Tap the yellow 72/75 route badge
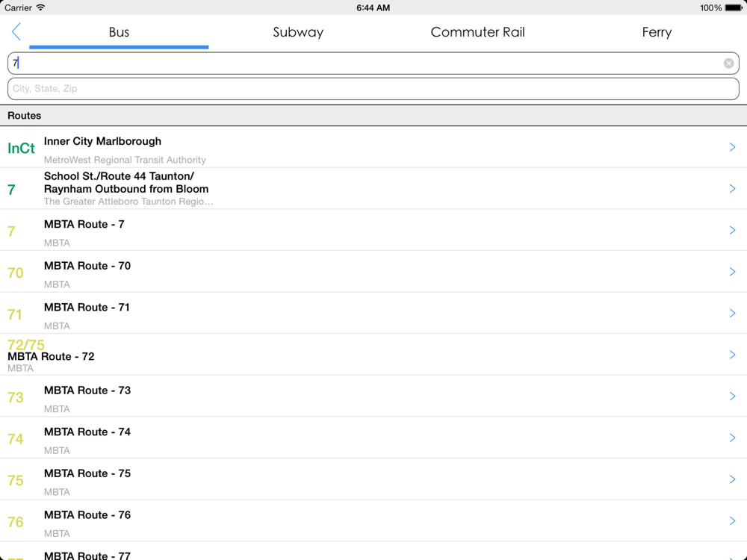The image size is (747, 560). tap(26, 344)
